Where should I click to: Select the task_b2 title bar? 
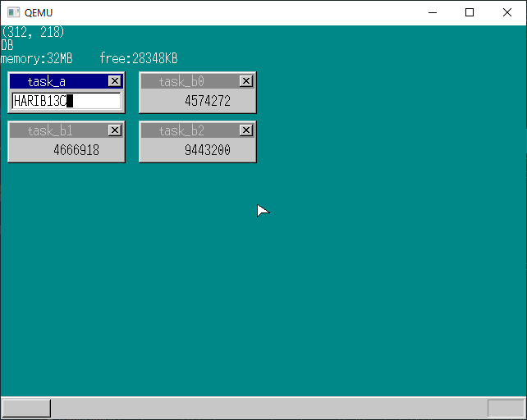pyautogui.click(x=198, y=130)
